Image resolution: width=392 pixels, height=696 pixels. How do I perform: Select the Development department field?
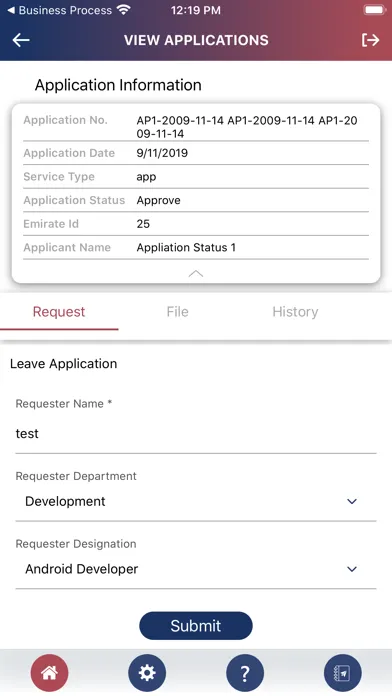pos(196,502)
